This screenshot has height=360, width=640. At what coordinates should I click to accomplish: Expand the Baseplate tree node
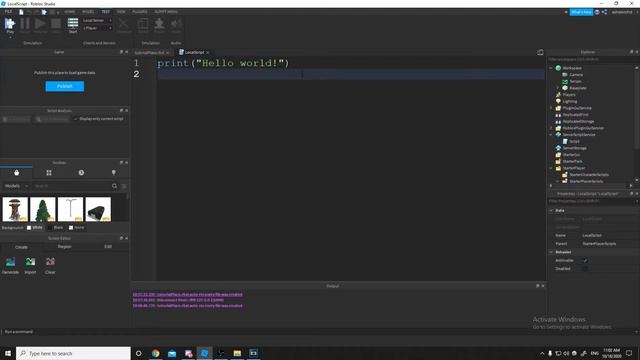pyautogui.click(x=558, y=88)
